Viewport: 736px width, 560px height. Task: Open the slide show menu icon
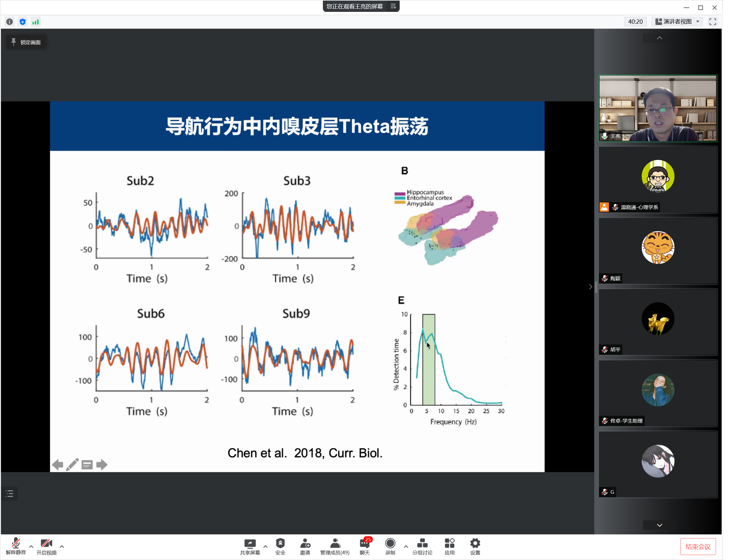click(x=87, y=465)
